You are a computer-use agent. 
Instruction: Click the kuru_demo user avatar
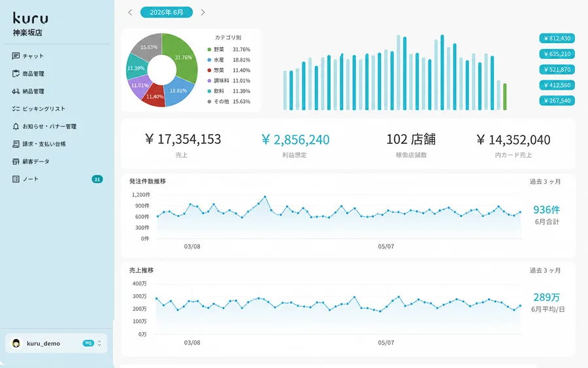[16, 343]
